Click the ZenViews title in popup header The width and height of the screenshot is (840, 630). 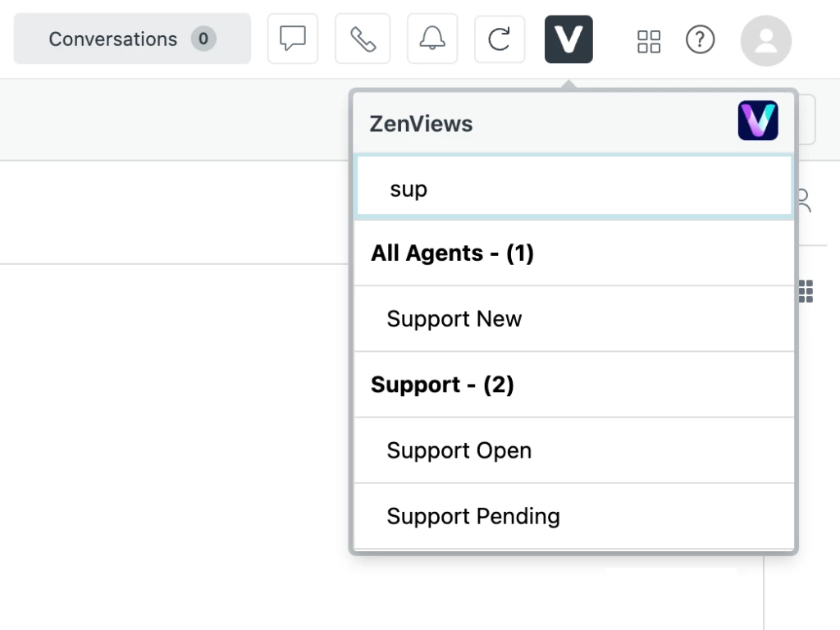tap(421, 124)
